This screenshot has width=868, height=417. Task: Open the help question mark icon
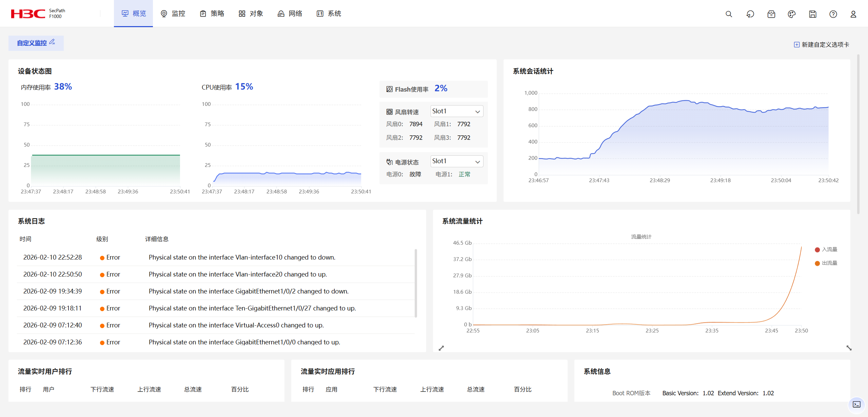[833, 14]
